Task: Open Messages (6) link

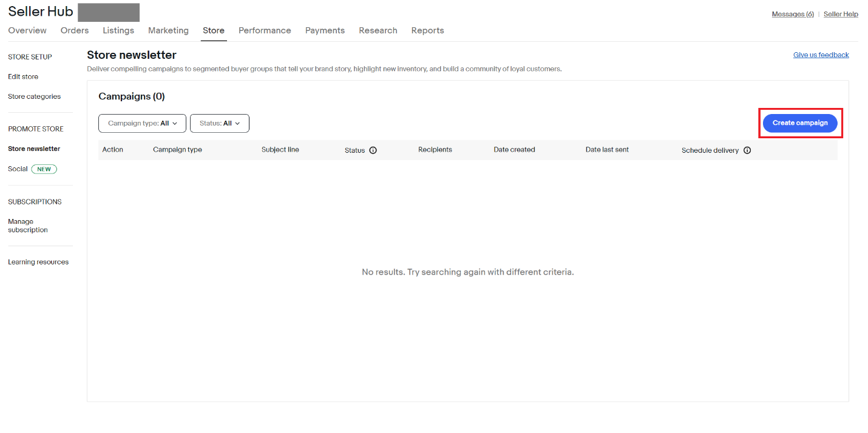Action: click(x=793, y=14)
